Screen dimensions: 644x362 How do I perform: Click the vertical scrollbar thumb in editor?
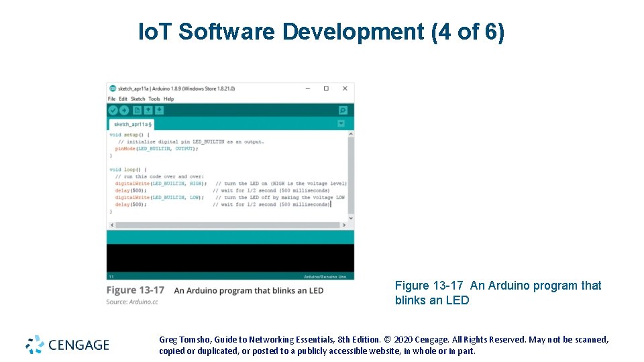point(351,174)
